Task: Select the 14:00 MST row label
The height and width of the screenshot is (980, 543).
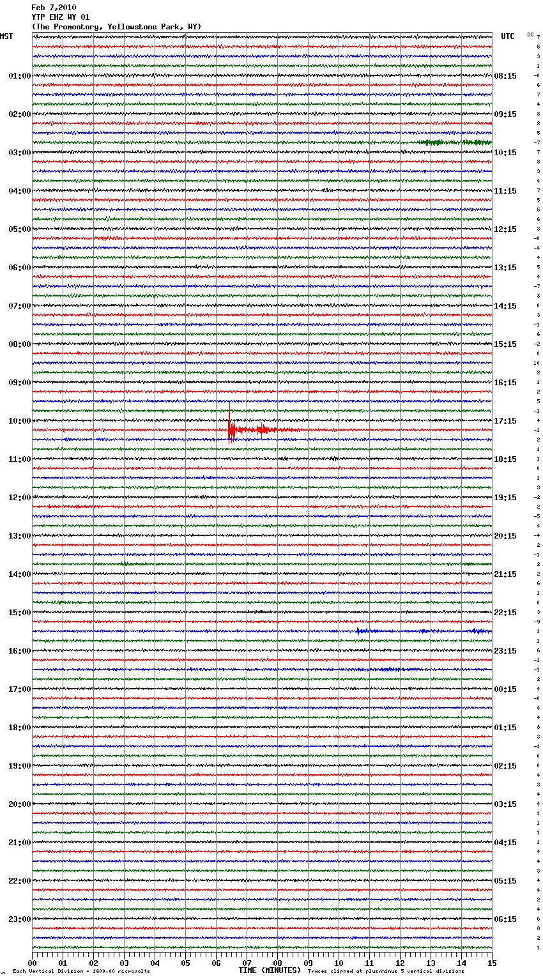Action: pyautogui.click(x=20, y=574)
